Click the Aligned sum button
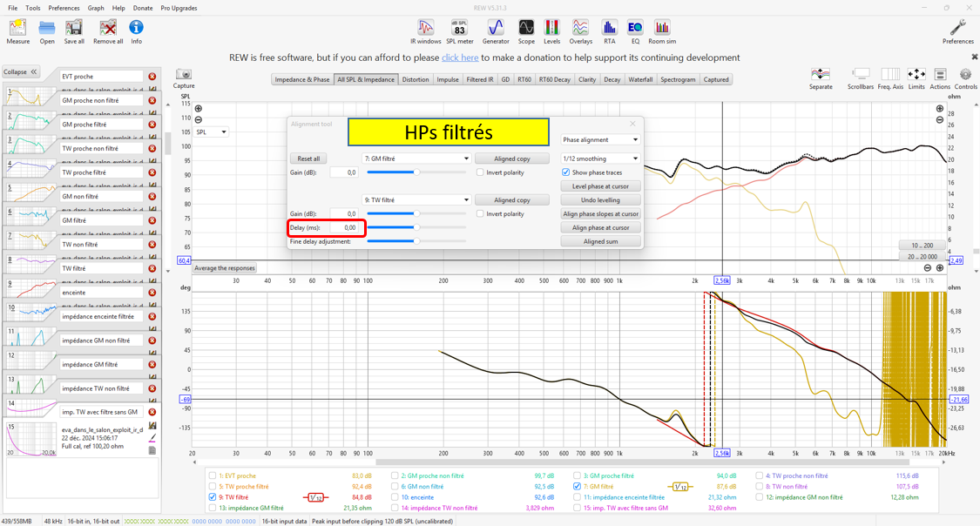The width and height of the screenshot is (980, 526). tap(600, 241)
